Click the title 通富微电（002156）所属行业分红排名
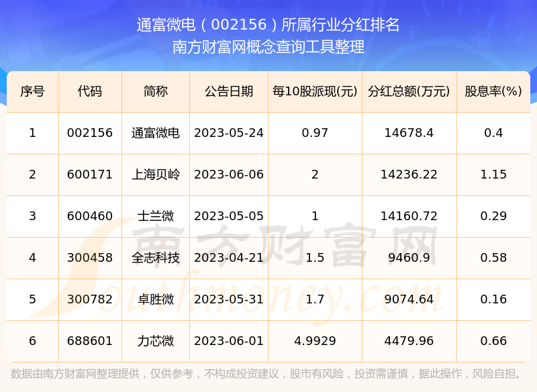Screen dimensions: 537x392 point(268,25)
